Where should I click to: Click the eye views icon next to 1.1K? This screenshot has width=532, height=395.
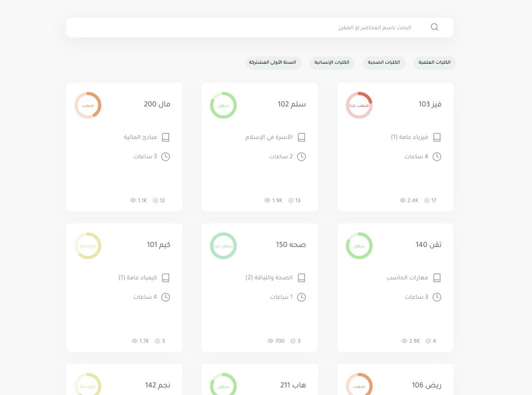pyautogui.click(x=133, y=201)
